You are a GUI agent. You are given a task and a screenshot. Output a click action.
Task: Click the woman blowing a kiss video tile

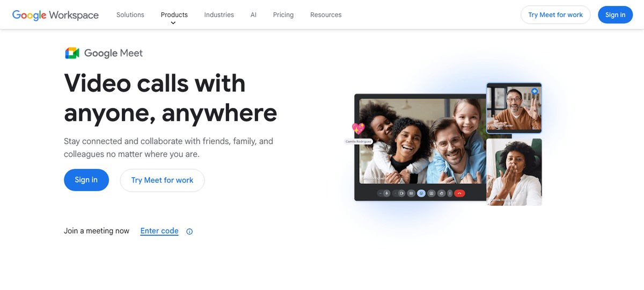(514, 172)
